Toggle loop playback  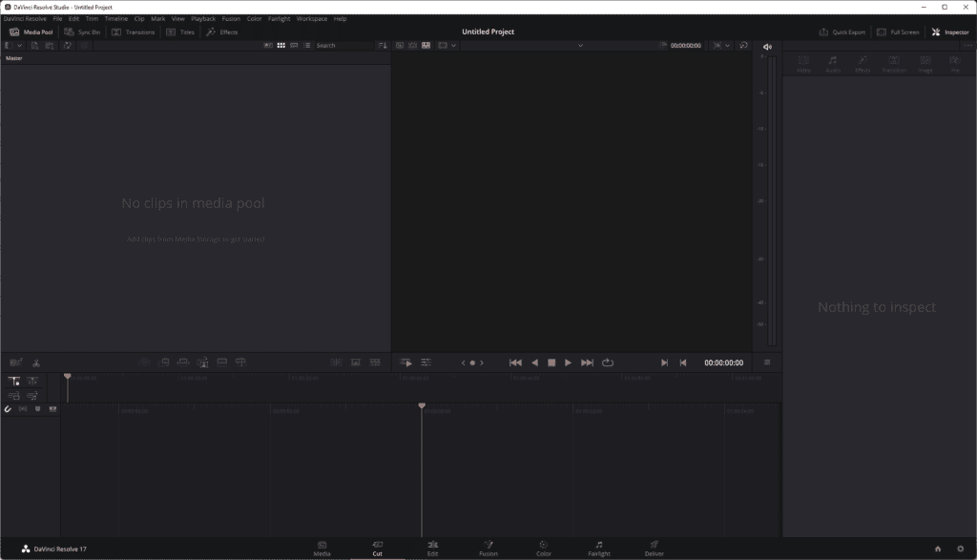coord(608,363)
